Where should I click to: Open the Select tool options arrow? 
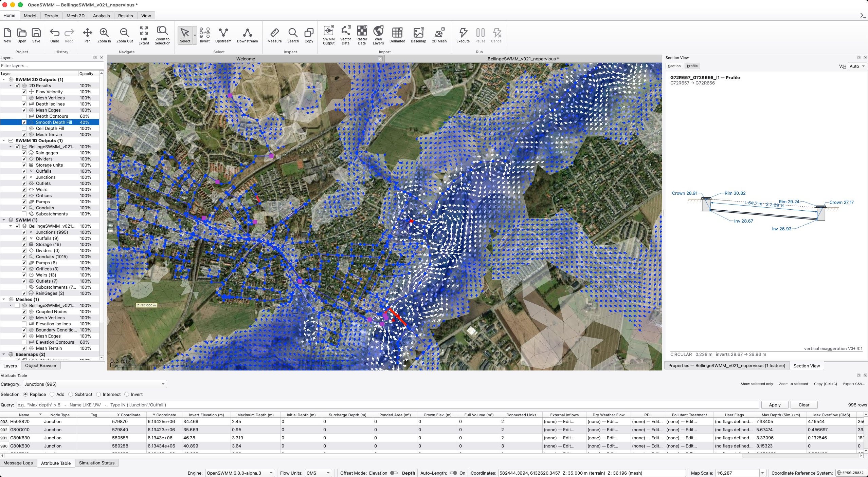pyautogui.click(x=195, y=35)
